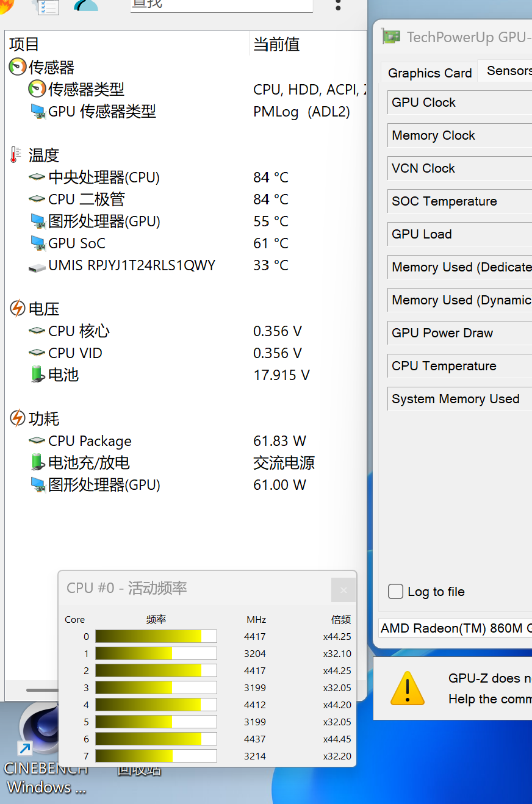Click the GPU SoC row icon
The height and width of the screenshot is (804, 532).
(38, 243)
